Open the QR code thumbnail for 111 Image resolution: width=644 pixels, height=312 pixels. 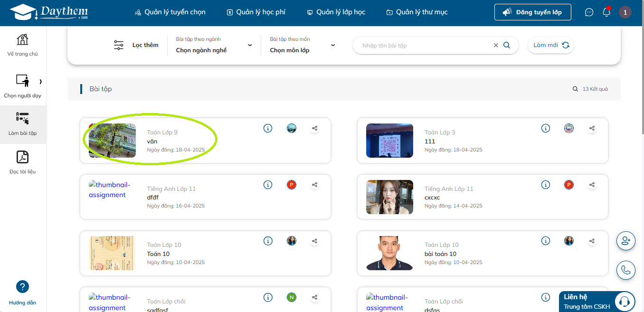(x=389, y=140)
